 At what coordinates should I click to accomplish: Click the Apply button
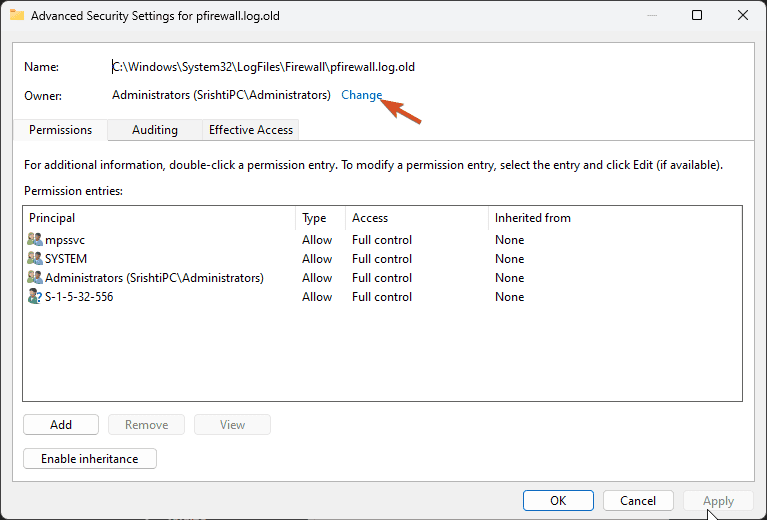(718, 500)
